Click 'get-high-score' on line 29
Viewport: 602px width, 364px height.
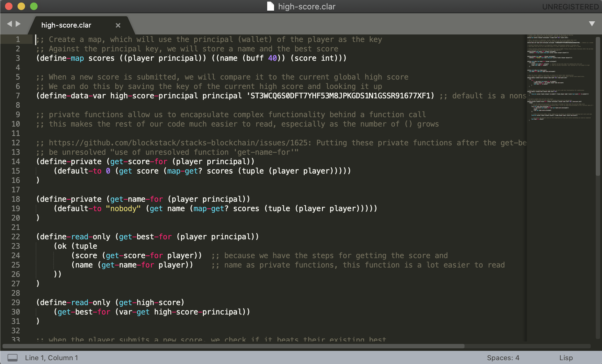pyautogui.click(x=150, y=303)
